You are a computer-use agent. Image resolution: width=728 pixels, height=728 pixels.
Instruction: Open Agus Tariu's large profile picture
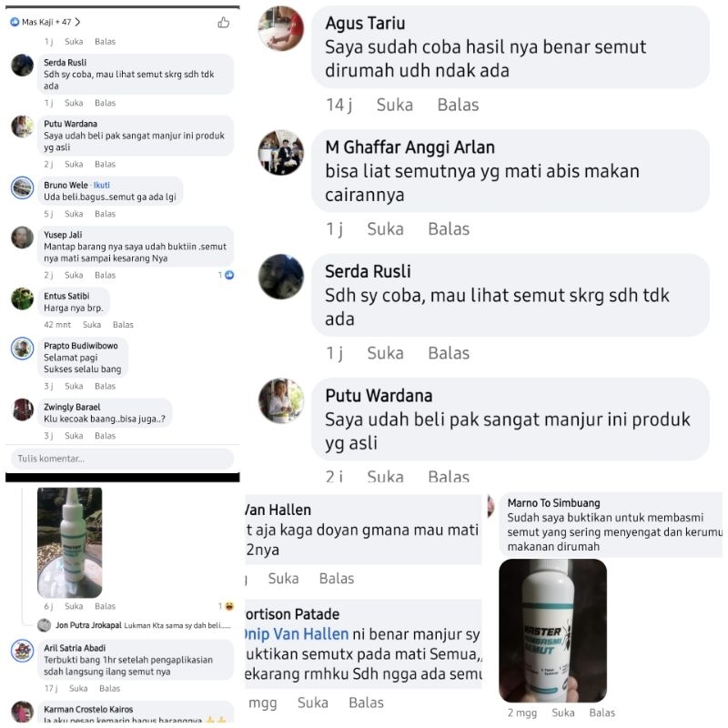[281, 28]
